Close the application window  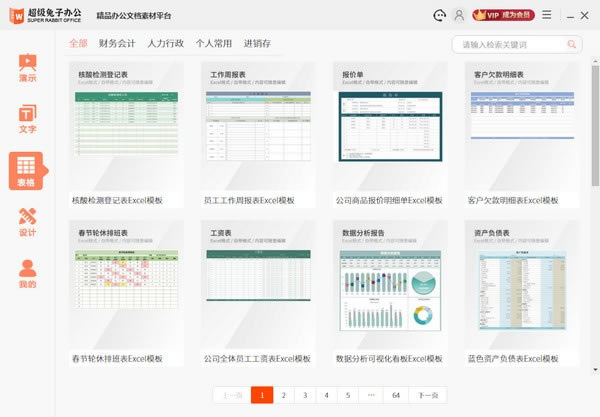[584, 15]
